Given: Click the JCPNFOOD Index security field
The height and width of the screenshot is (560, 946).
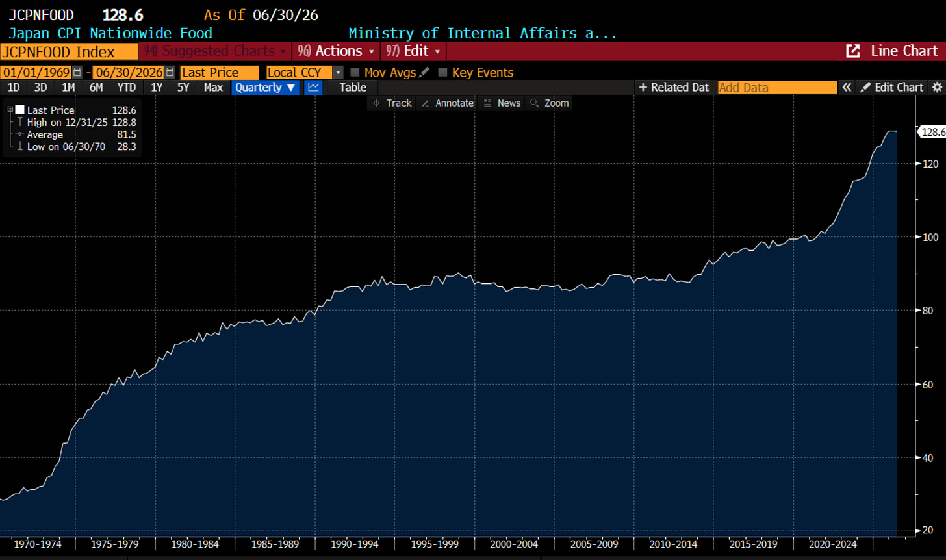Looking at the screenshot, I should pos(69,52).
